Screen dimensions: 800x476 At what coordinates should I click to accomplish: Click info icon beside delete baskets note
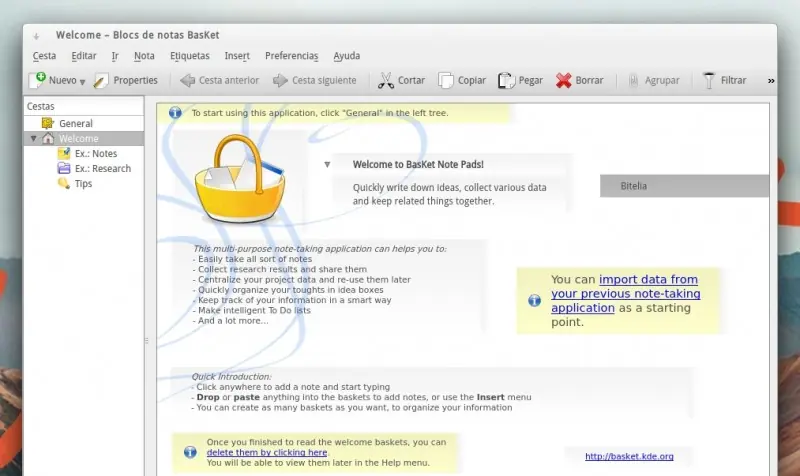(x=190, y=452)
